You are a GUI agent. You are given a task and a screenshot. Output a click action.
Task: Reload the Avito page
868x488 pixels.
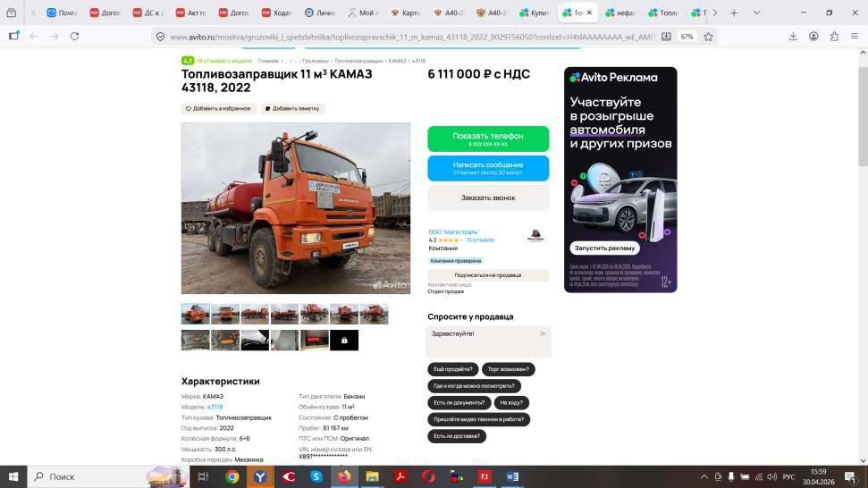tap(75, 36)
